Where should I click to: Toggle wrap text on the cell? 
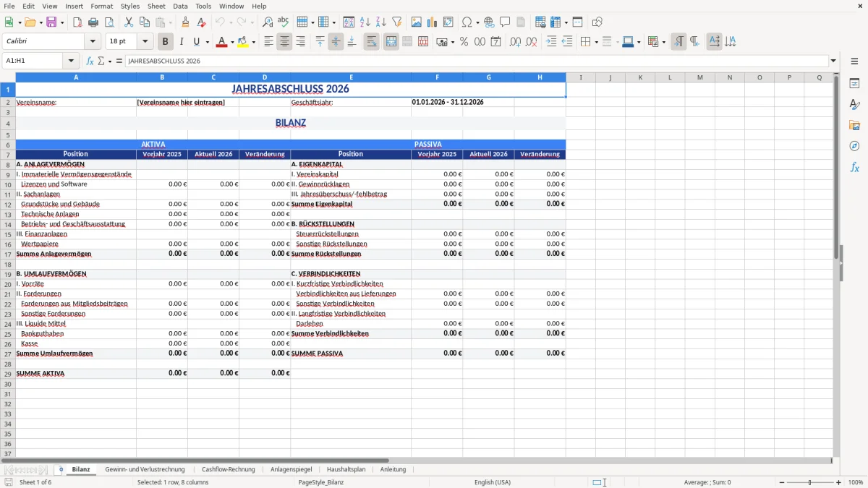tap(370, 41)
